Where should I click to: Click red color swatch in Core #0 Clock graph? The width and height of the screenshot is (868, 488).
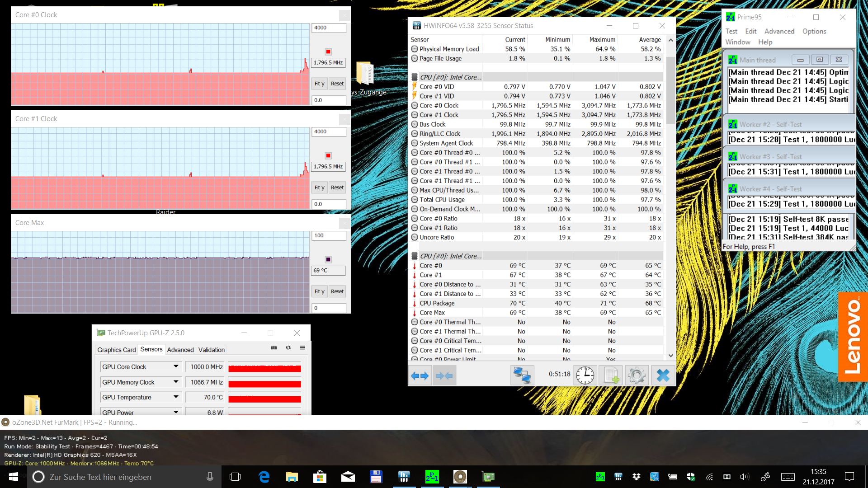pyautogui.click(x=328, y=52)
